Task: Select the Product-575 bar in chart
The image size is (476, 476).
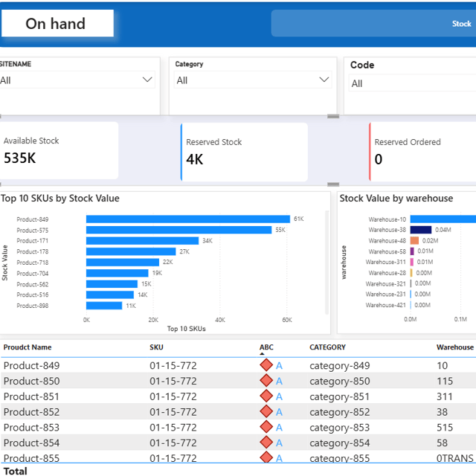Action: pos(178,230)
